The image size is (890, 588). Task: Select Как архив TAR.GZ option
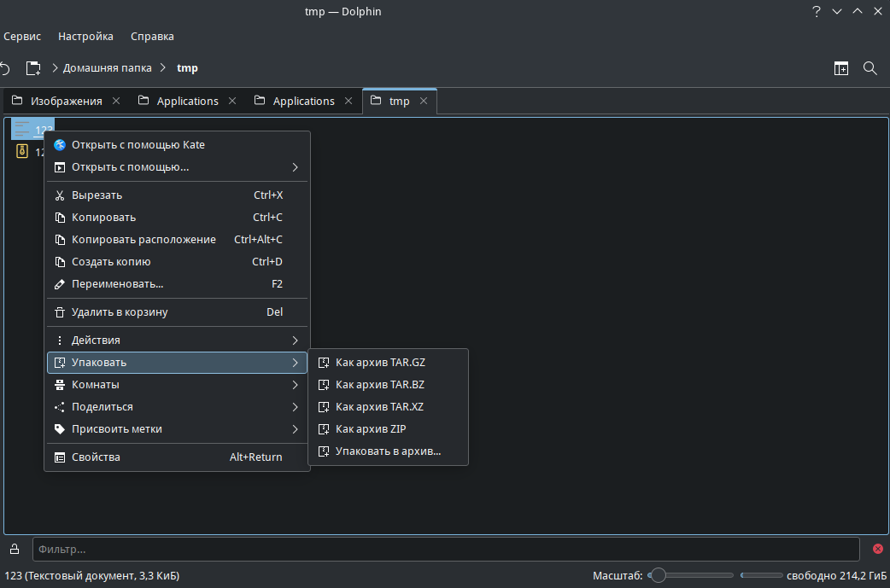(x=380, y=363)
